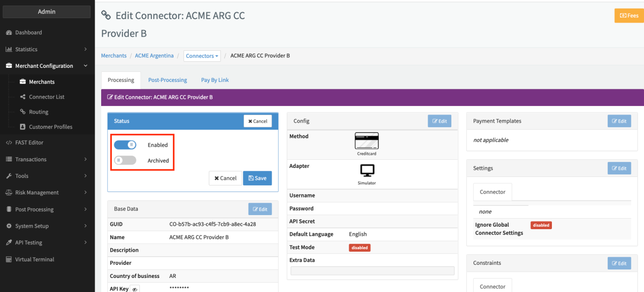Viewport: 644px width, 292px height.
Task: Click the Virtual Terminal calculator icon
Action: 9,259
